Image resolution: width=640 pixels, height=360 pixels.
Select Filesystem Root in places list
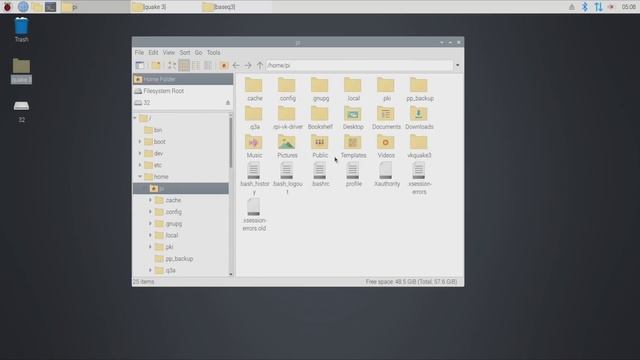183,91
